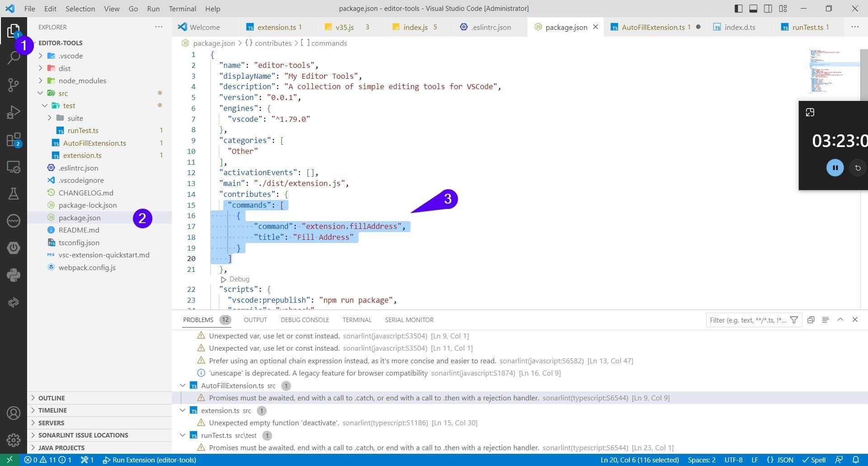This screenshot has width=868, height=466.
Task: Open the Source Control view
Action: (x=14, y=85)
